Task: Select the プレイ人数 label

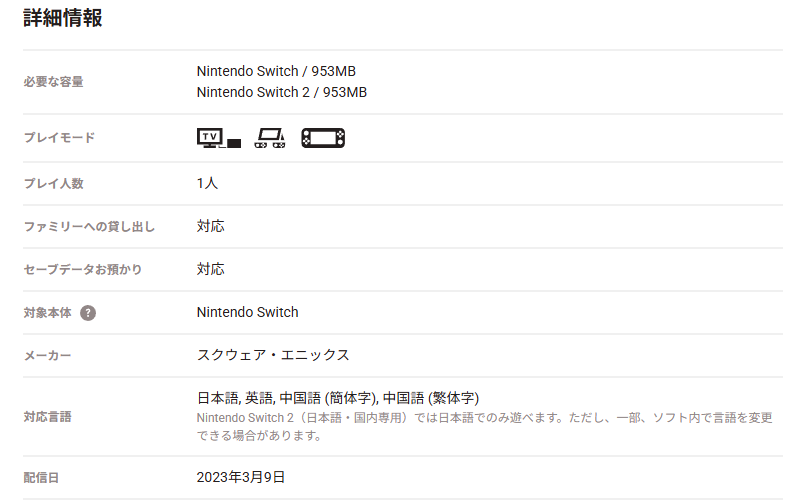Action: pos(54,183)
